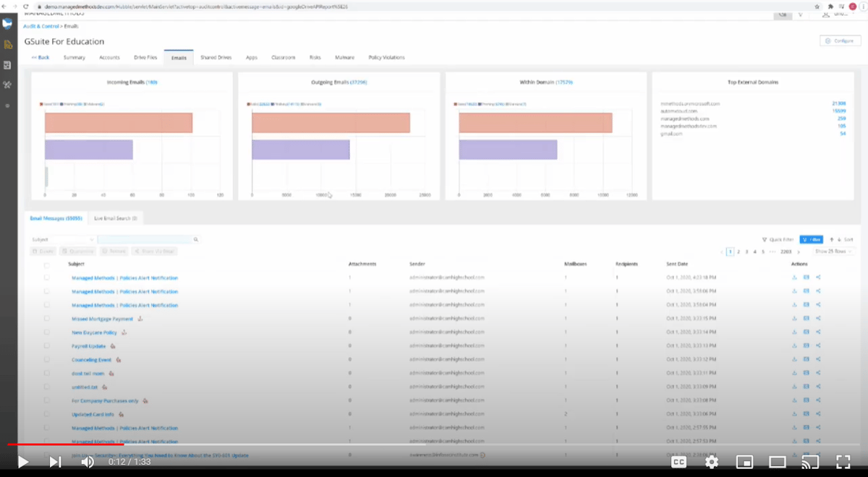
Task: Download For Company Purchases only email
Action: [794, 400]
